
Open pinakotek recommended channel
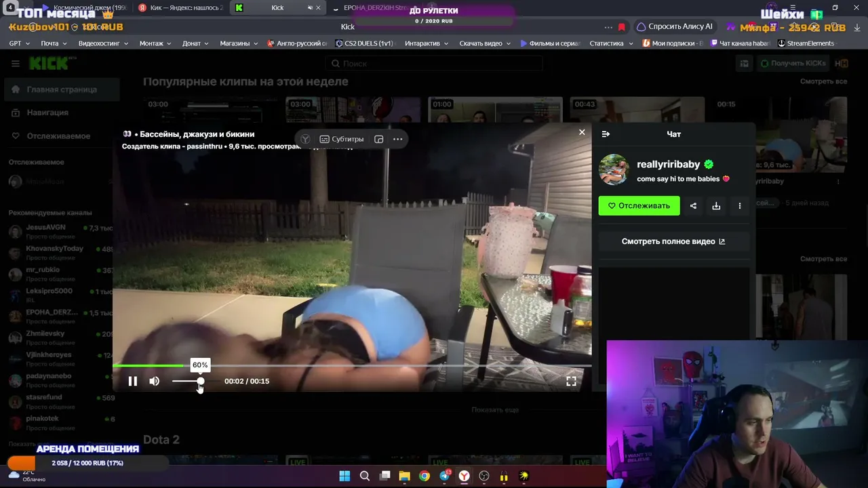61,423
